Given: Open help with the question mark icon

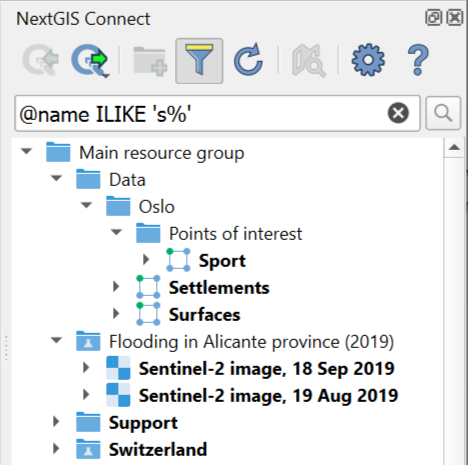Looking at the screenshot, I should [418, 60].
